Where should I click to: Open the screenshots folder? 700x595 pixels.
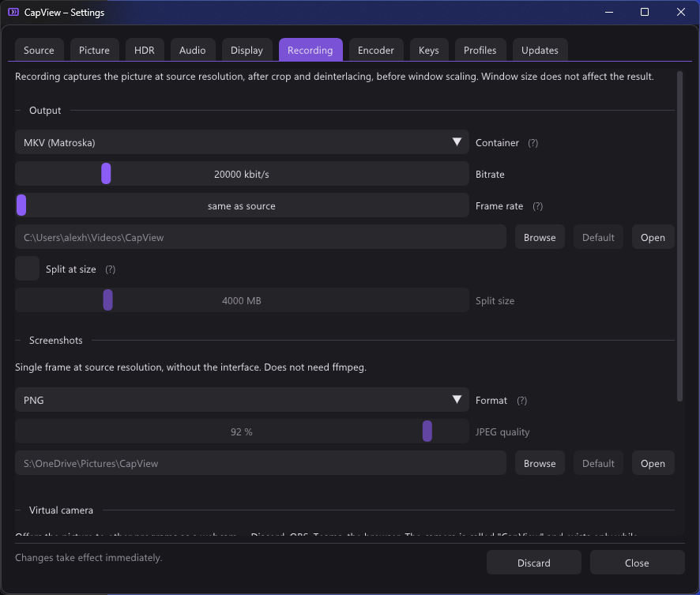[x=653, y=463]
